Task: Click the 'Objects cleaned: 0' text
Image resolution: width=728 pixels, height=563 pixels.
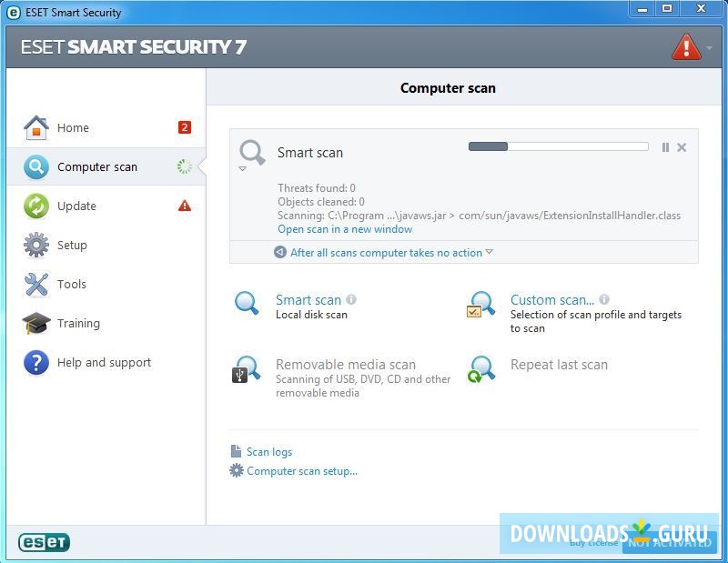Action: [x=321, y=202]
